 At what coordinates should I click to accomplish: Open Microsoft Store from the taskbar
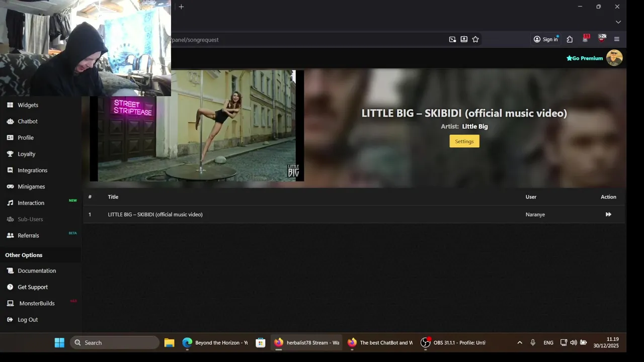point(260,342)
